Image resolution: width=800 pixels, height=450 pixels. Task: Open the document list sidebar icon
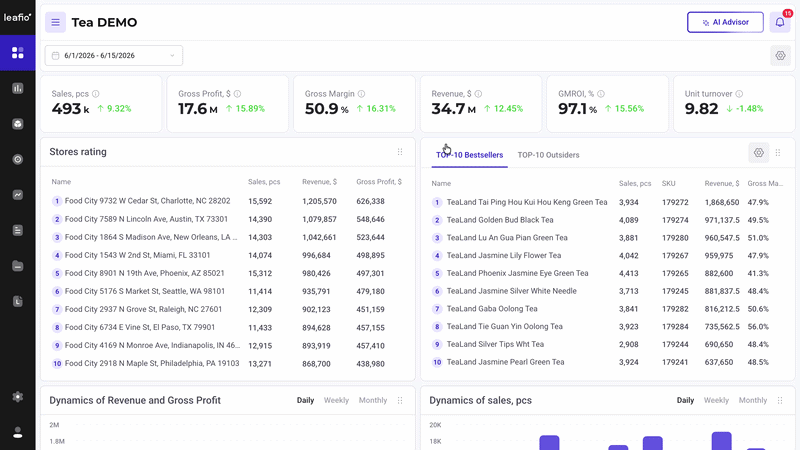click(x=17, y=230)
